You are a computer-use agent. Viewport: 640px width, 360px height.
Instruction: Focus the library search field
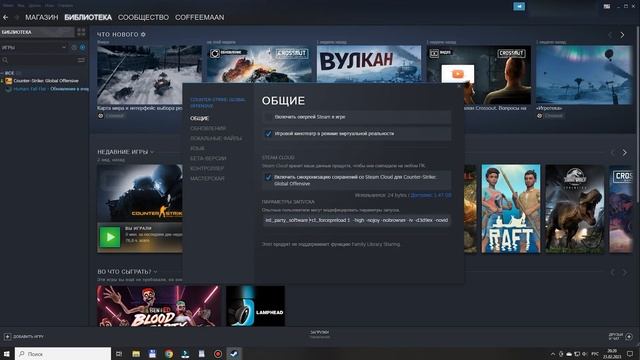(x=39, y=60)
